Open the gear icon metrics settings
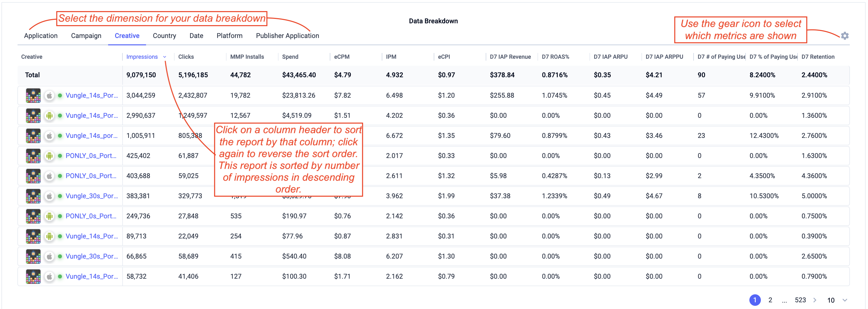Screen dimensions: 868x309 [x=844, y=35]
